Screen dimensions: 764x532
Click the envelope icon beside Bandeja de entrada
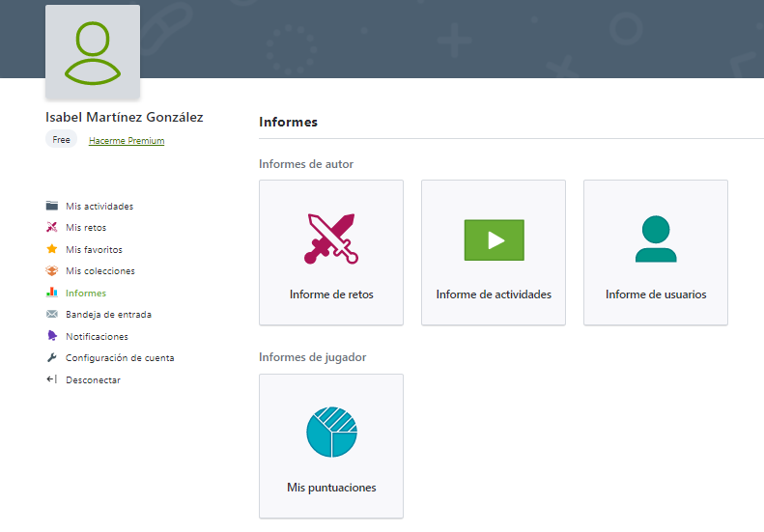(52, 314)
